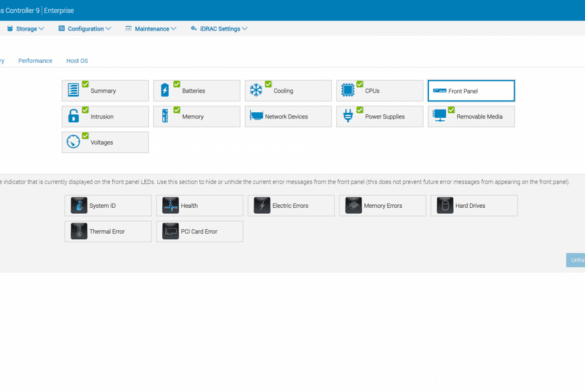
Task: Open the Voltages gauge icon
Action: pyautogui.click(x=73, y=142)
